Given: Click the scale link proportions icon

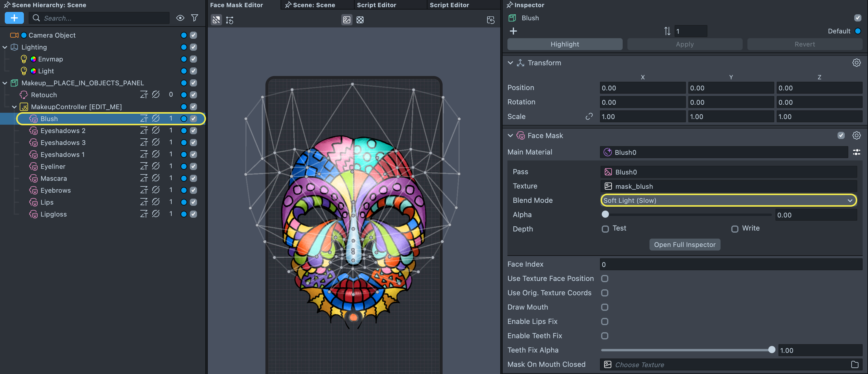Looking at the screenshot, I should (589, 117).
